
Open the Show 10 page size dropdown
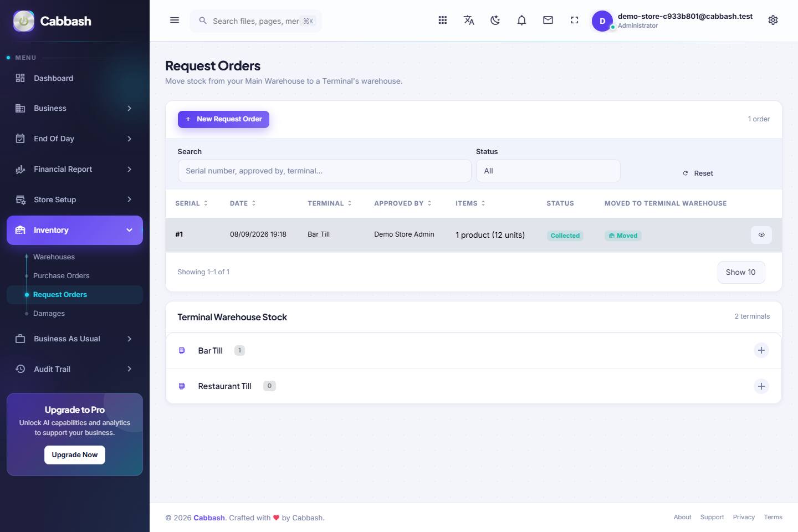(x=741, y=272)
